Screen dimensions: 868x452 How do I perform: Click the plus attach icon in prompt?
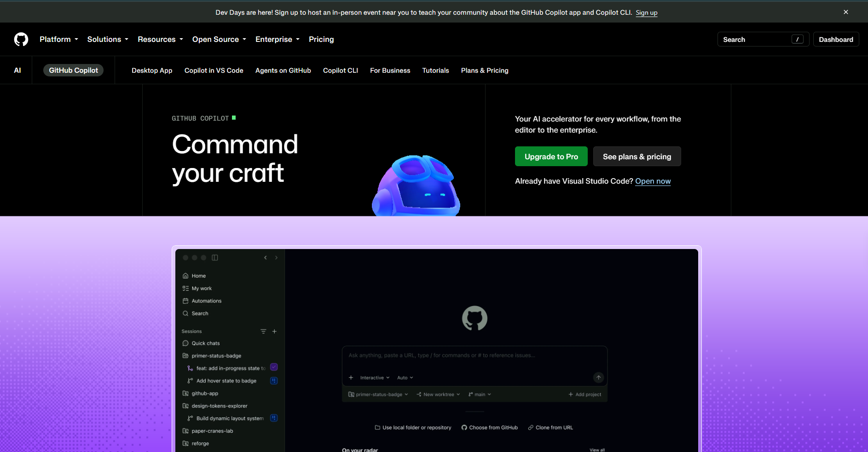tap(351, 378)
